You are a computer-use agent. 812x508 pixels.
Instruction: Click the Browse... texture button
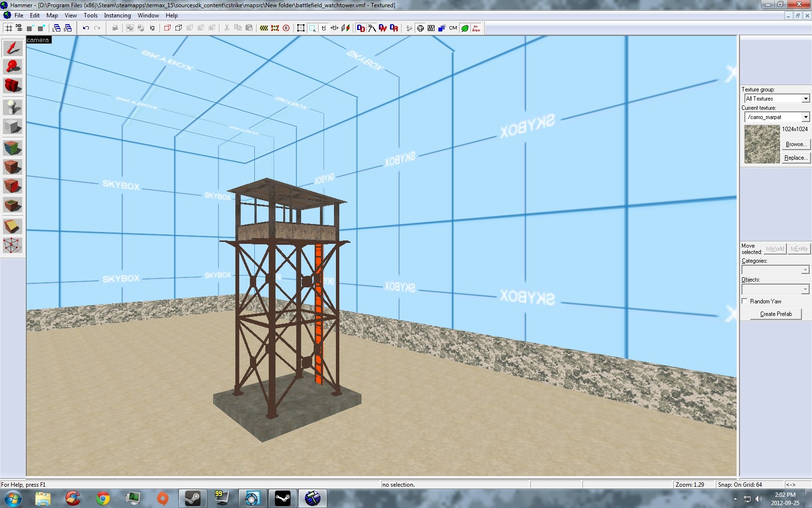[x=796, y=144]
